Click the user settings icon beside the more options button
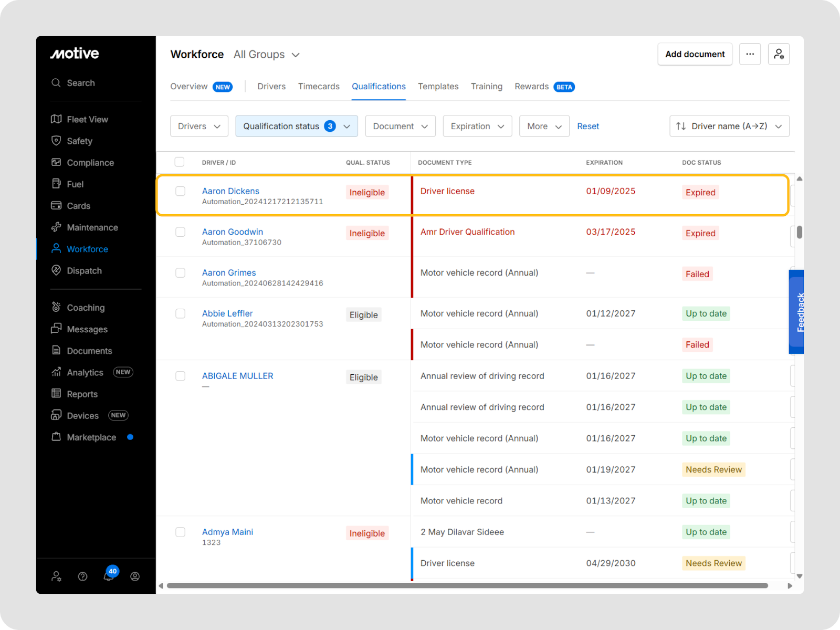The height and width of the screenshot is (630, 840). click(779, 54)
